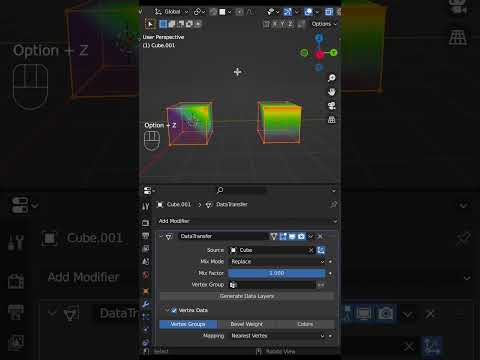This screenshot has height=360, width=480.
Task: Choose the subtract selection mode icon
Action: pyautogui.click(x=180, y=24)
